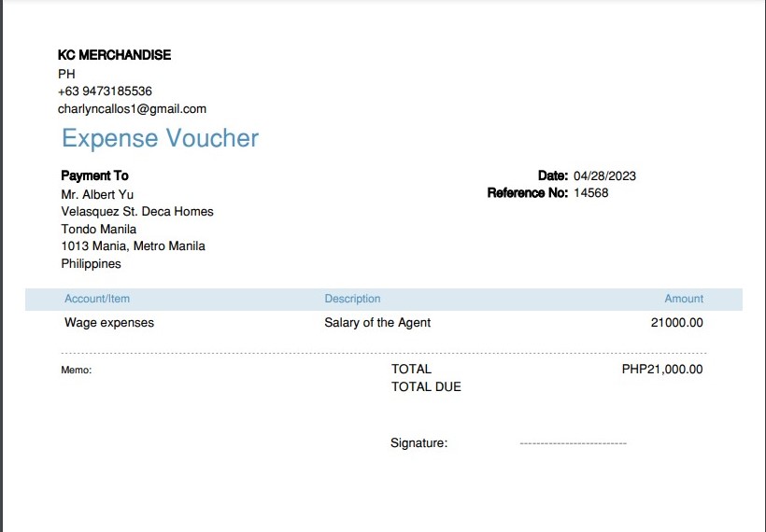Click the Expense Voucher title

pos(160,138)
